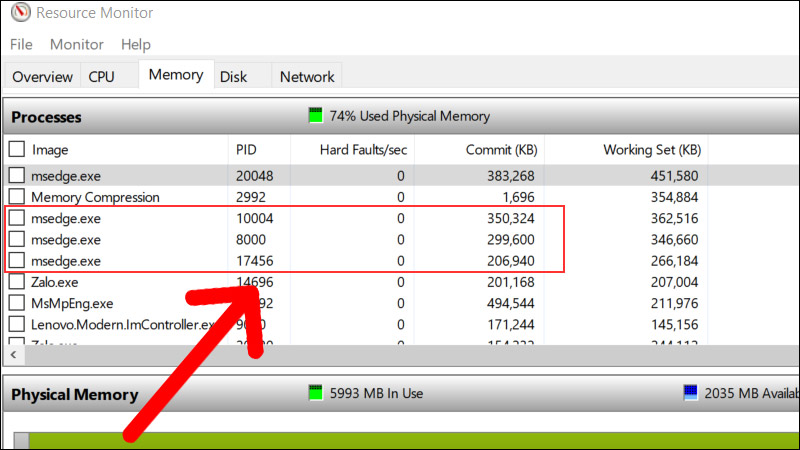Go to the Disk tab
800x450 pixels.
233,76
